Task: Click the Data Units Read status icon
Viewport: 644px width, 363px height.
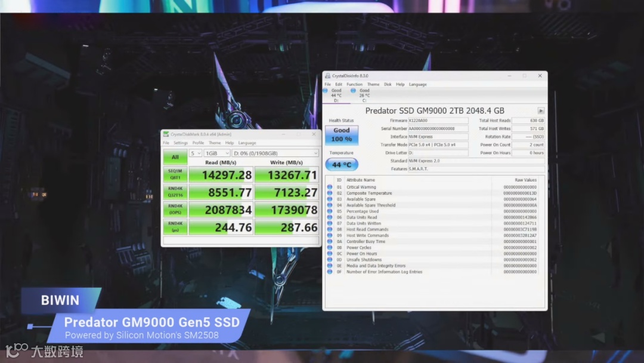Action: tap(329, 217)
